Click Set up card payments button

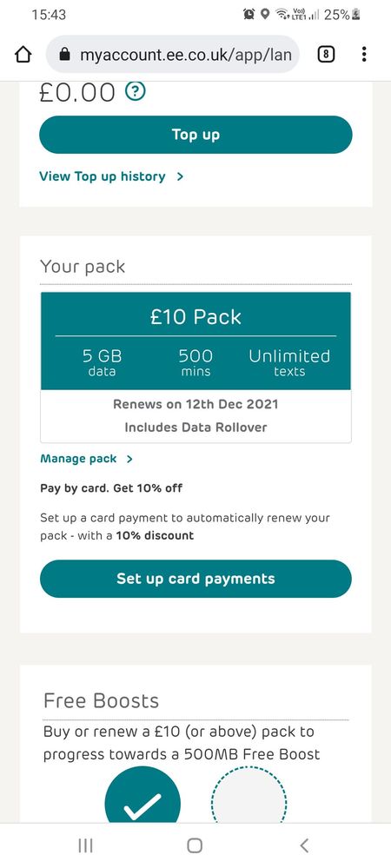coord(195,579)
